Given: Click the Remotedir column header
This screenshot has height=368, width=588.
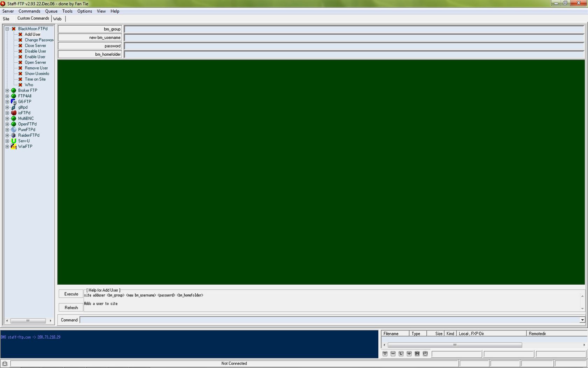Looking at the screenshot, I should tap(556, 334).
